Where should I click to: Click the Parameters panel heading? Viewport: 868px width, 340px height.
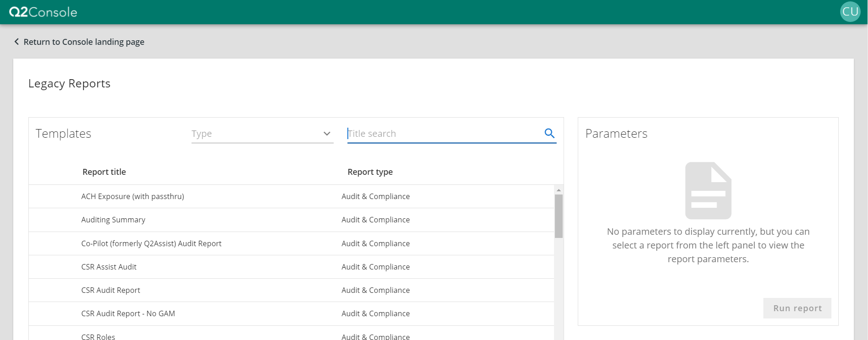(616, 134)
